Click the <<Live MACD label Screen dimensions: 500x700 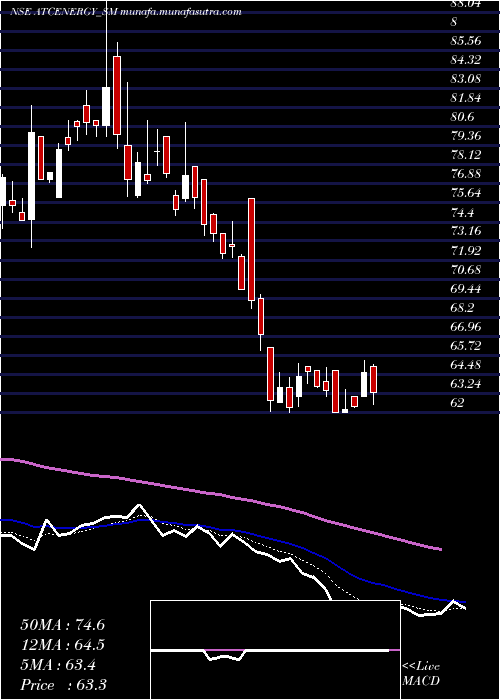pyautogui.click(x=421, y=674)
